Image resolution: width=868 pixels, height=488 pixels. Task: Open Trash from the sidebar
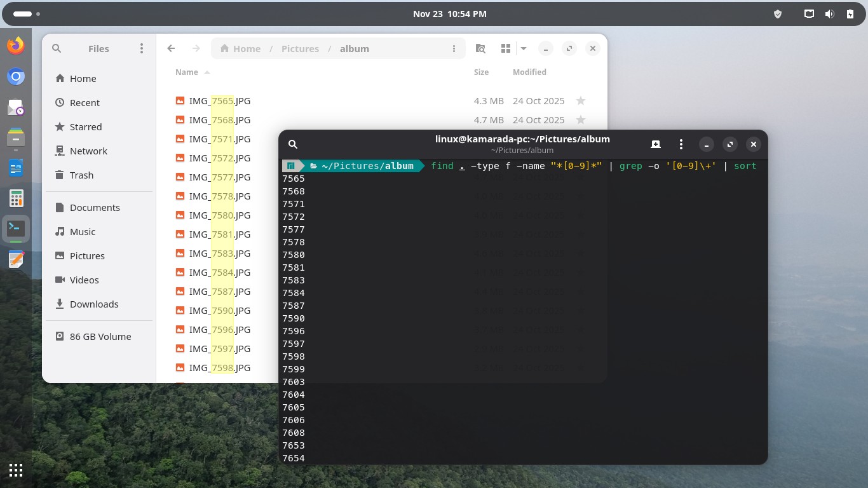(81, 175)
